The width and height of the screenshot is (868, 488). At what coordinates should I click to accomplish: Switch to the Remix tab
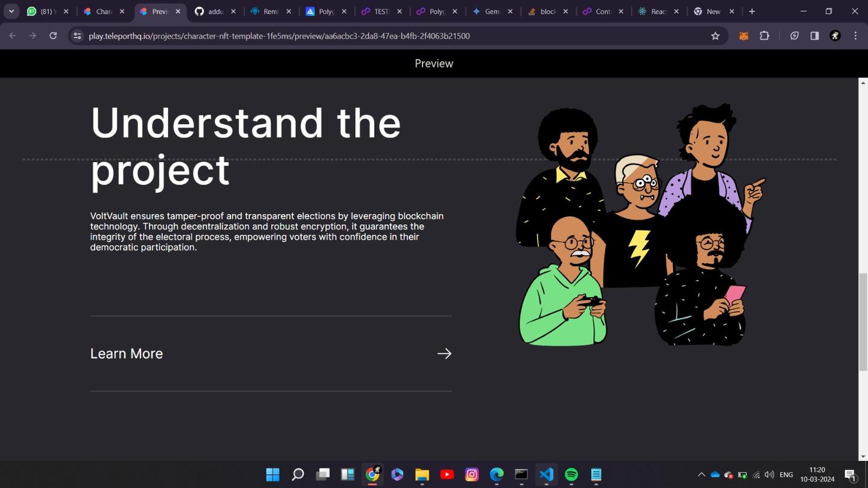[270, 11]
